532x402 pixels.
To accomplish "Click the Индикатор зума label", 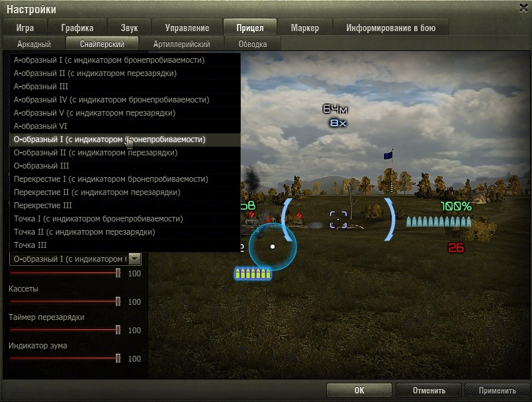I will pos(38,346).
